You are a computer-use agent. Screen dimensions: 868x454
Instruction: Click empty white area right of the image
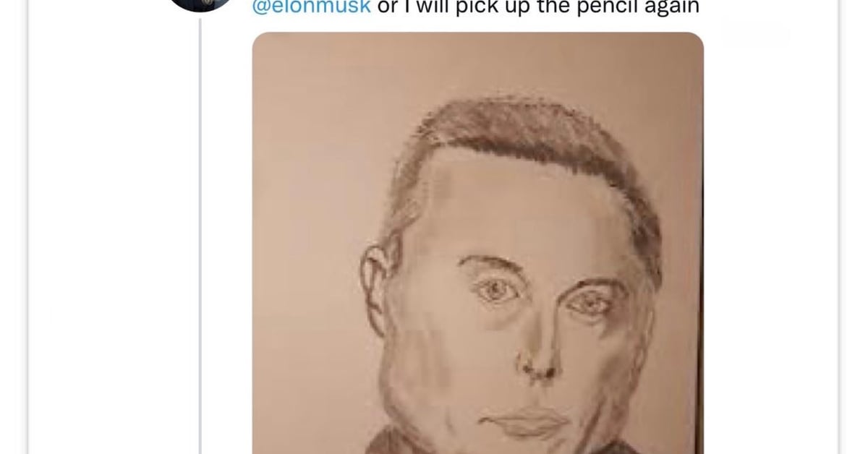[x=770, y=239]
